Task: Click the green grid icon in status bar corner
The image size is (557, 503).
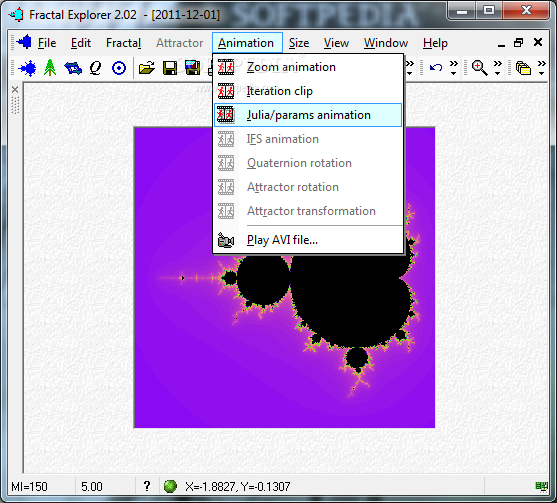Action: 541,486
